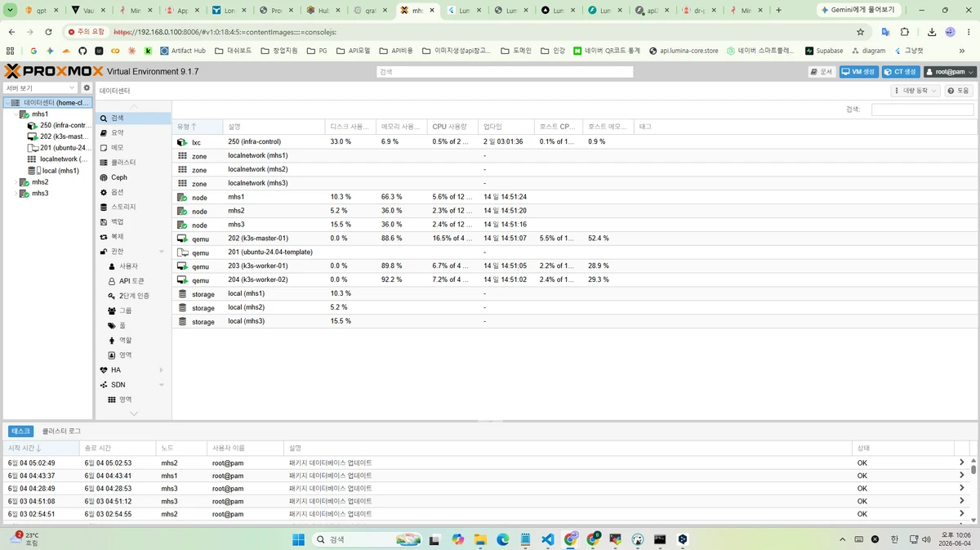The image size is (980, 550).
Task: Collapse the SDN menu section
Action: (162, 385)
